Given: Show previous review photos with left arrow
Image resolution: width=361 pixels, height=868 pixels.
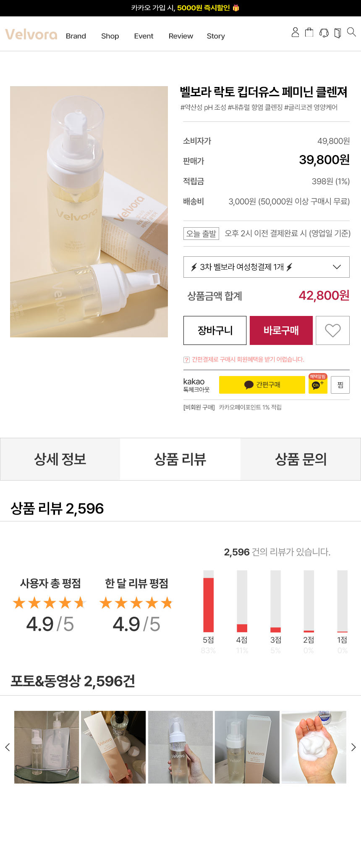Looking at the screenshot, I should coord(7,747).
